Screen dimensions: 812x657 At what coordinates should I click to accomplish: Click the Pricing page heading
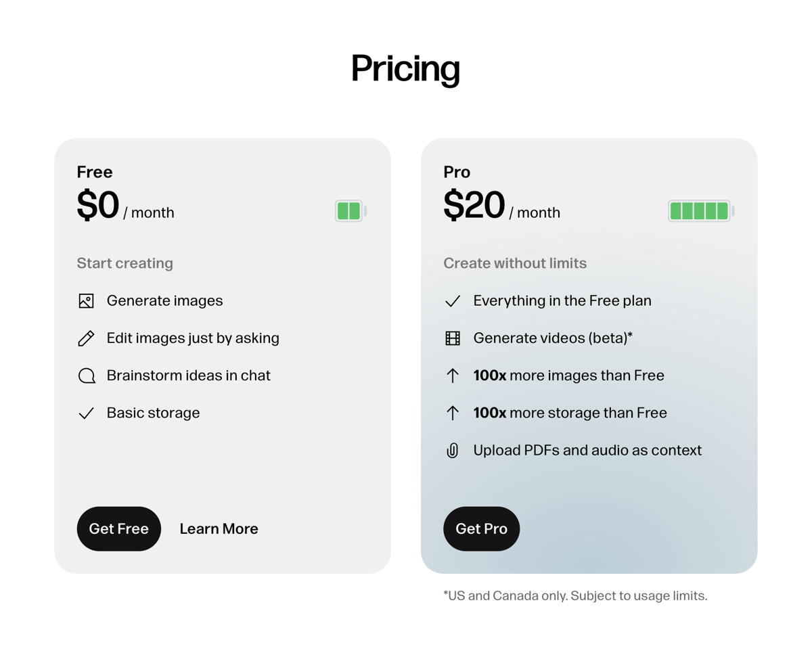(405, 68)
